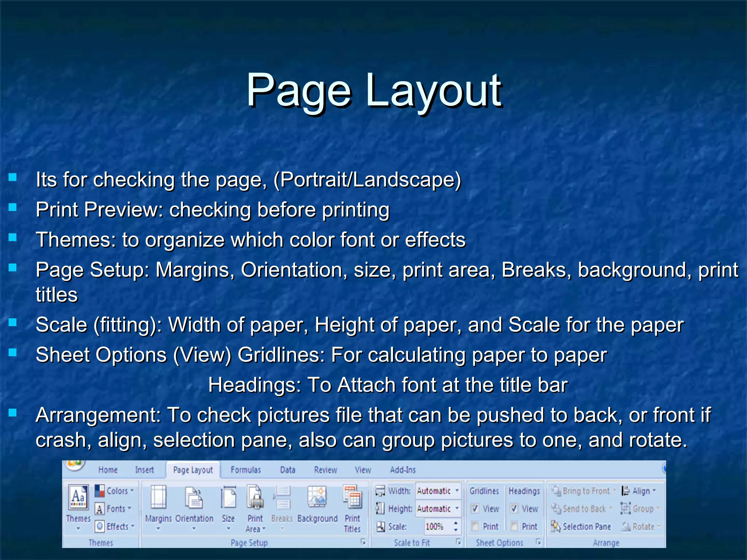Click the Margins icon
747x560 pixels.
coord(158,497)
